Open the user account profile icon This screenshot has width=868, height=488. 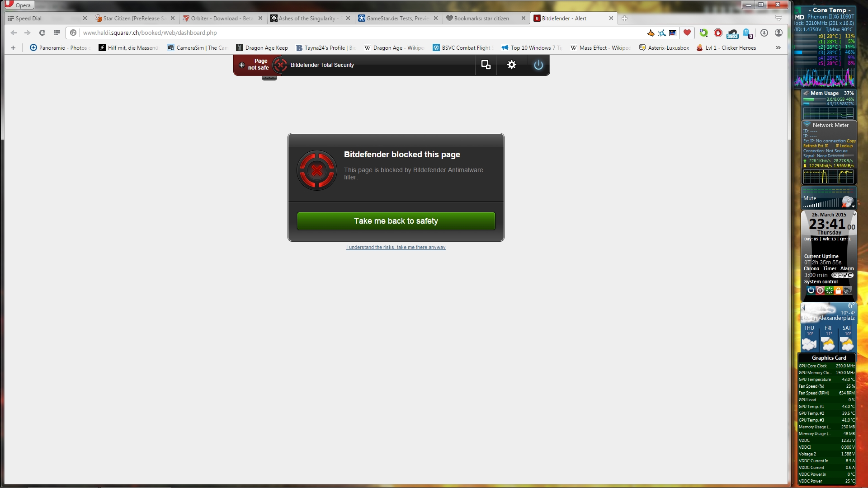tap(778, 33)
